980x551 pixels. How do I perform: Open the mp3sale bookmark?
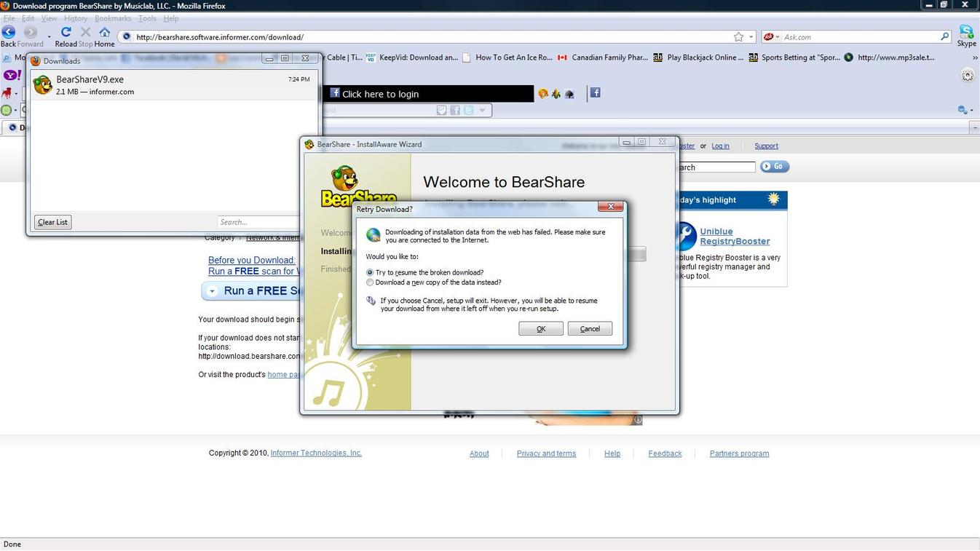tap(889, 58)
